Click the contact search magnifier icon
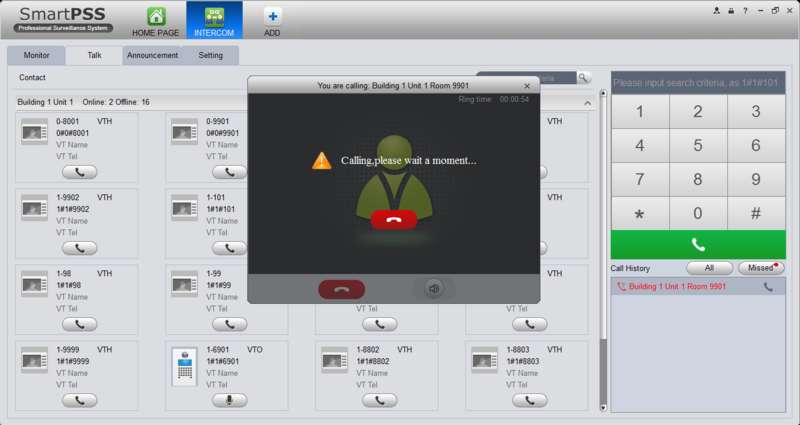 584,78
